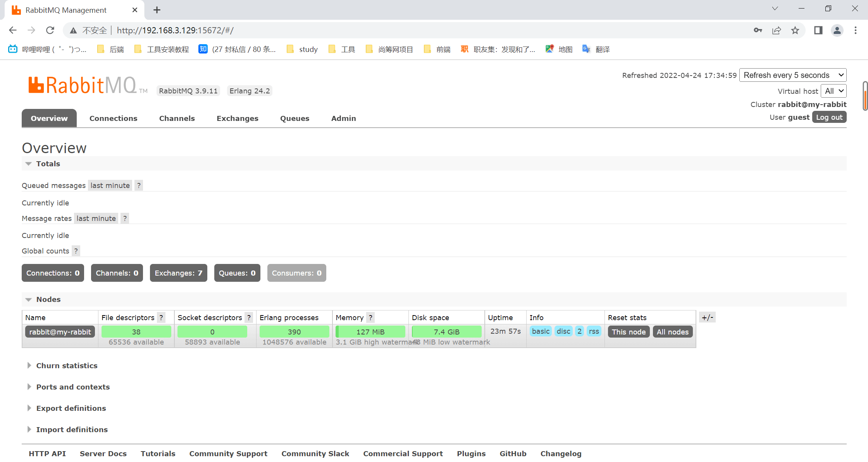This screenshot has height=462, width=868.
Task: Expand Ports and contexts section
Action: 68,387
